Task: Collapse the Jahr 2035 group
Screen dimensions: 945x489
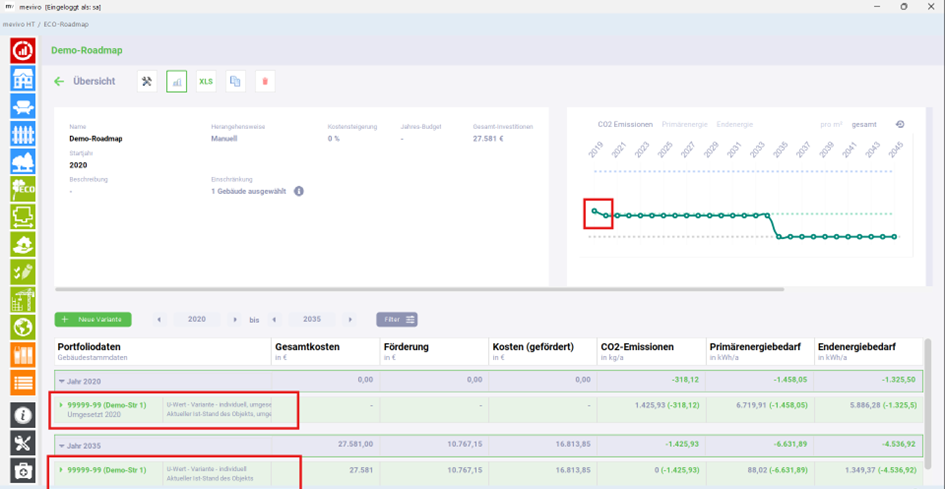Action: (x=61, y=446)
